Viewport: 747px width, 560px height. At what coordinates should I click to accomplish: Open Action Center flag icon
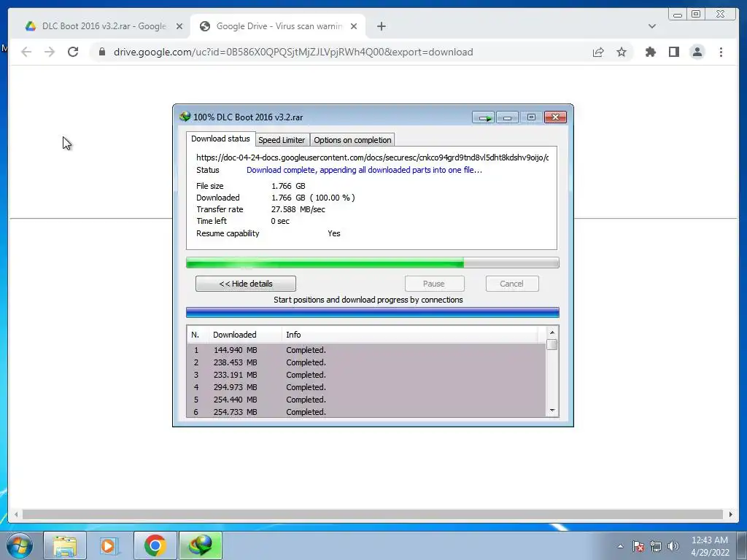[x=638, y=546]
